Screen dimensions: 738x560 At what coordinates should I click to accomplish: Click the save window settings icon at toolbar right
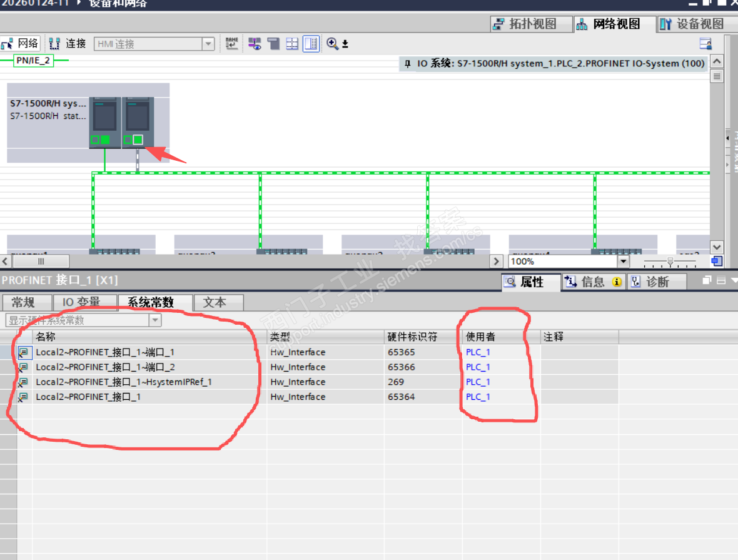[x=705, y=44]
